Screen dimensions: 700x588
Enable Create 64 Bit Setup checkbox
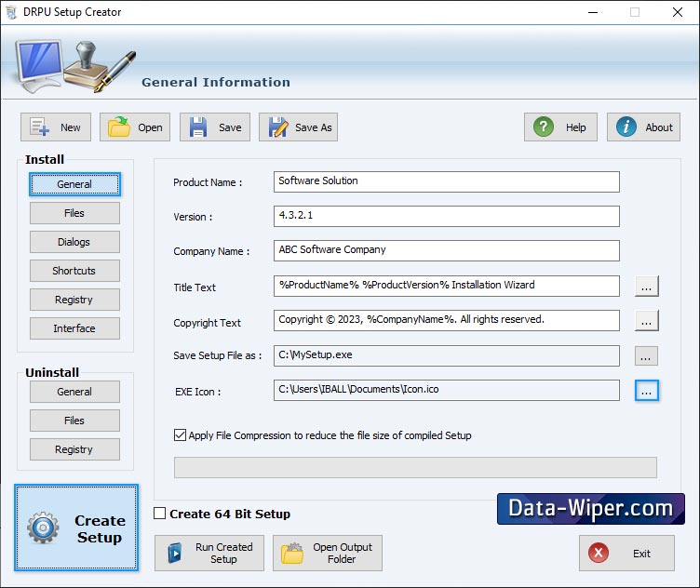159,514
